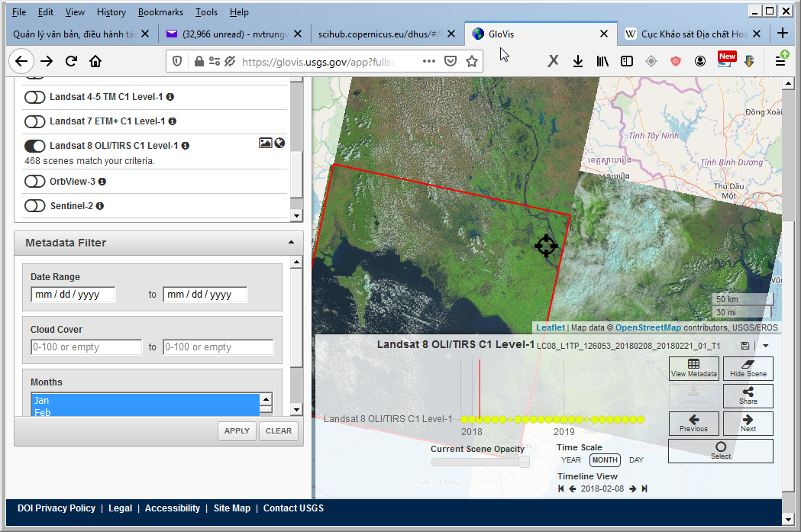Viewport: 801px width, 532px height.
Task: Click the save icon beside scene ID
Action: coord(744,346)
